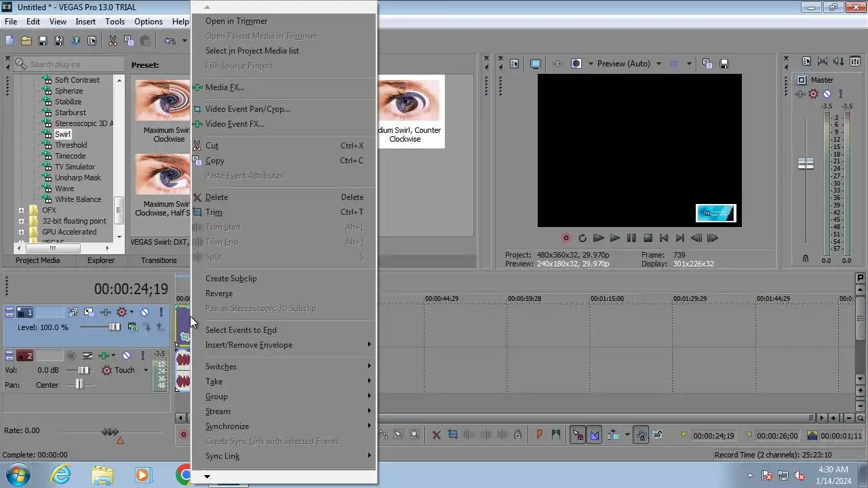Viewport: 868px width, 488px height.
Task: Mute audio track 2
Action: tap(126, 355)
